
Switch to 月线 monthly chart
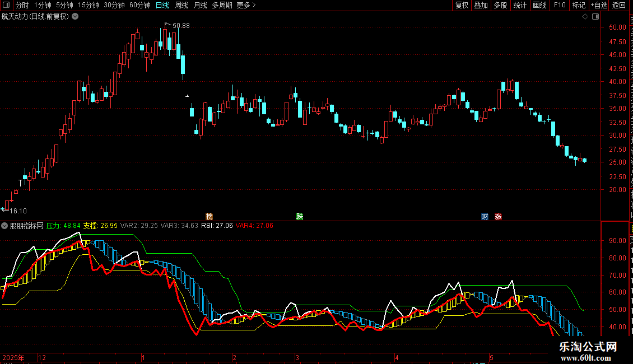pos(200,5)
